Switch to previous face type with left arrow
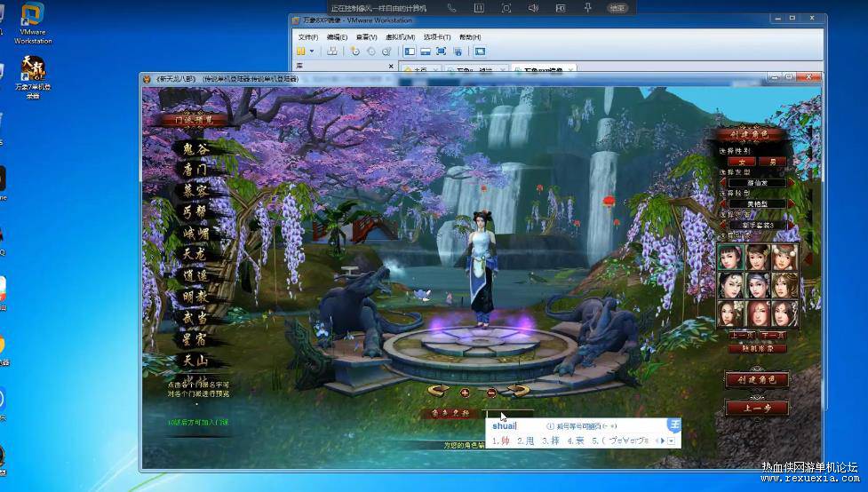Image resolution: width=868 pixels, height=492 pixels. [723, 203]
